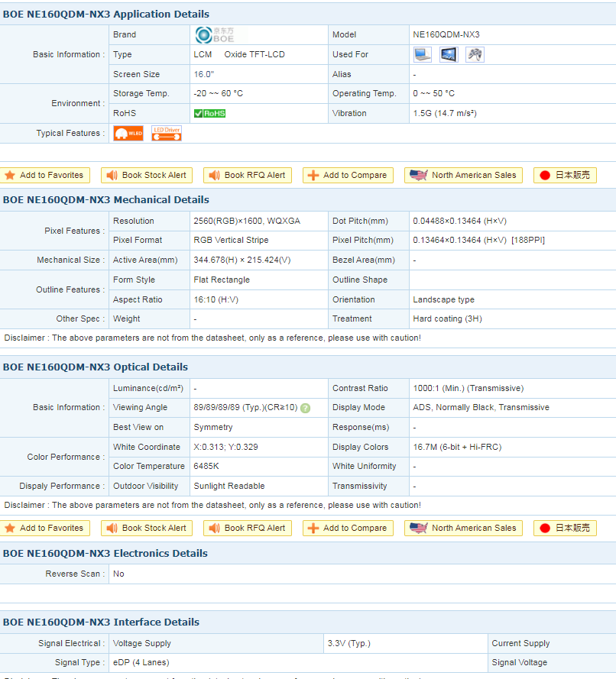The image size is (616, 679).
Task: Click the operating temperature '0 ~~ 50 °C'
Action: [x=433, y=93]
